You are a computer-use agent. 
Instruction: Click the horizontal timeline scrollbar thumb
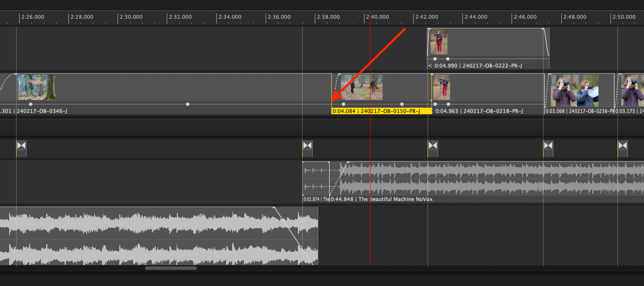(x=171, y=268)
